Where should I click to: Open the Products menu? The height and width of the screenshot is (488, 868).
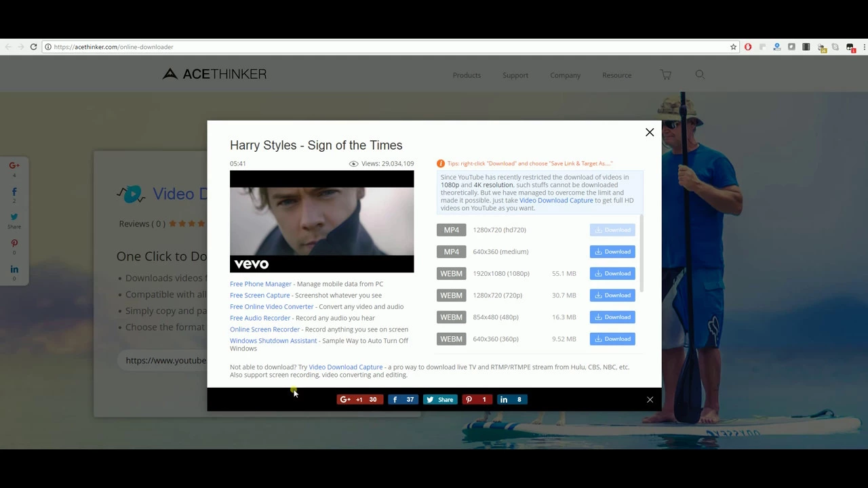coord(467,75)
